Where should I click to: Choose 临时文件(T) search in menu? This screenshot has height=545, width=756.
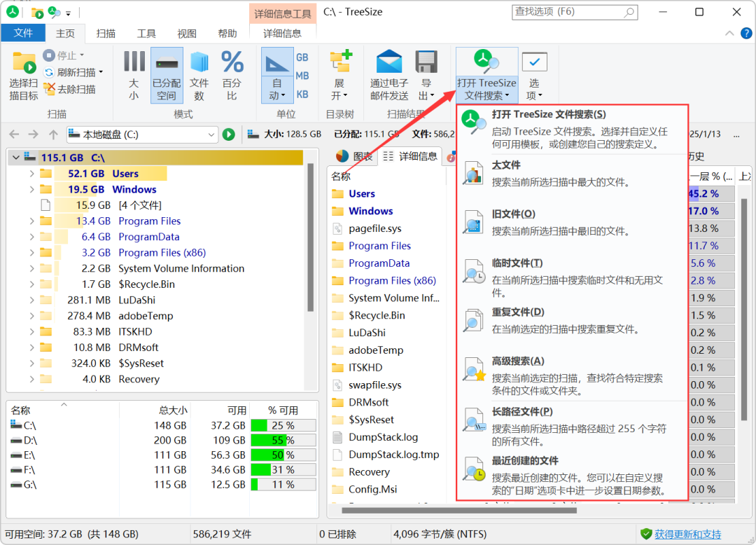[x=573, y=277]
